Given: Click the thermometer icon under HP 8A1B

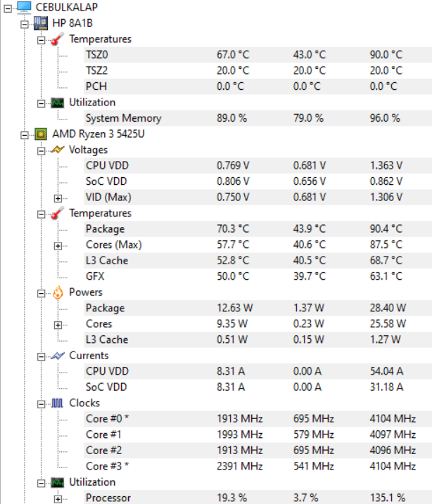Looking at the screenshot, I should pyautogui.click(x=58, y=39).
